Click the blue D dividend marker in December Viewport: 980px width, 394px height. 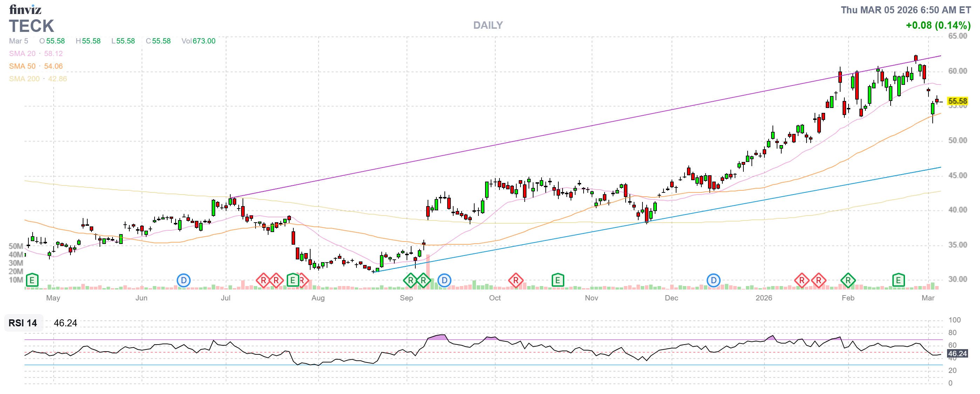(713, 281)
